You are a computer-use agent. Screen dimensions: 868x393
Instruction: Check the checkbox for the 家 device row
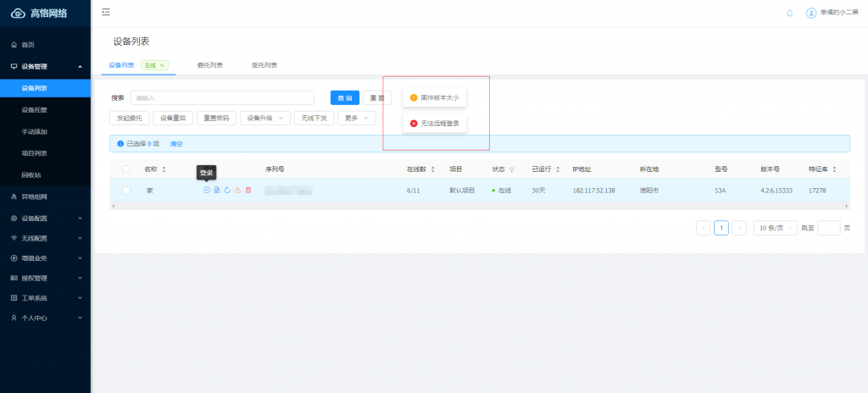(126, 190)
